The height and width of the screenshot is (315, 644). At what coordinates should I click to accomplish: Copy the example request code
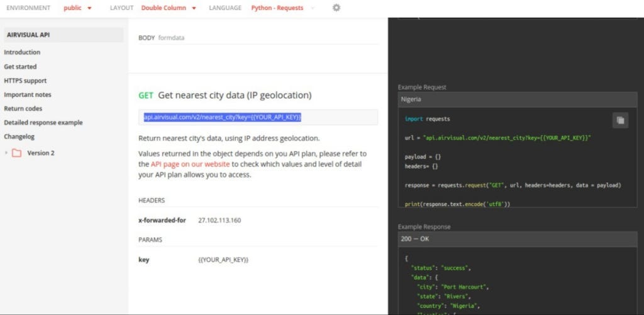(620, 120)
